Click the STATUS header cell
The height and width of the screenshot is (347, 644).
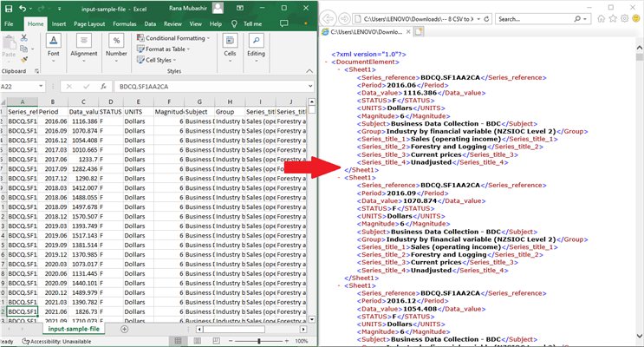111,112
